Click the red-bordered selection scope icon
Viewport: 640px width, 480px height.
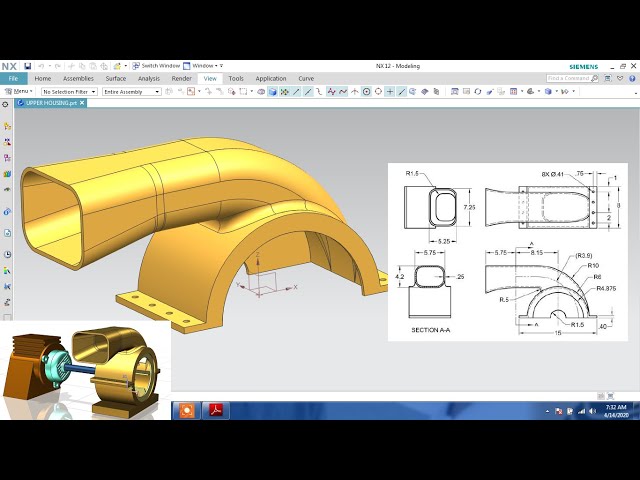(191, 92)
